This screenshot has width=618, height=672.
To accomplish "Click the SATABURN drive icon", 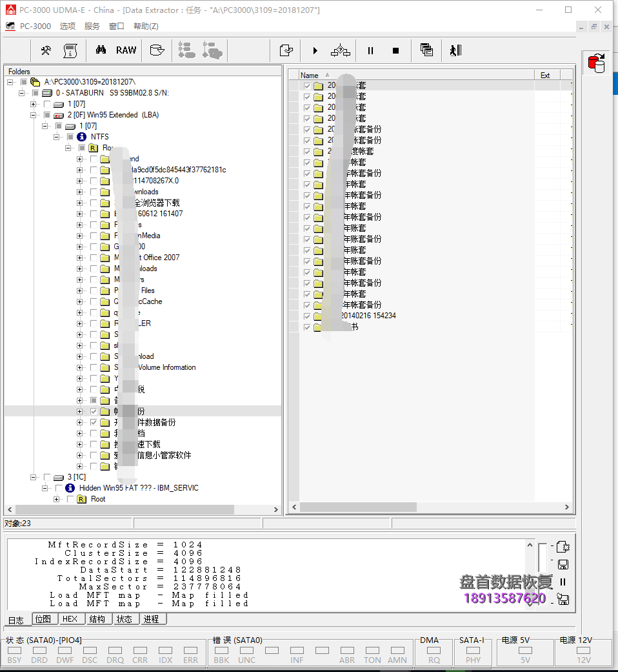I will pyautogui.click(x=47, y=93).
